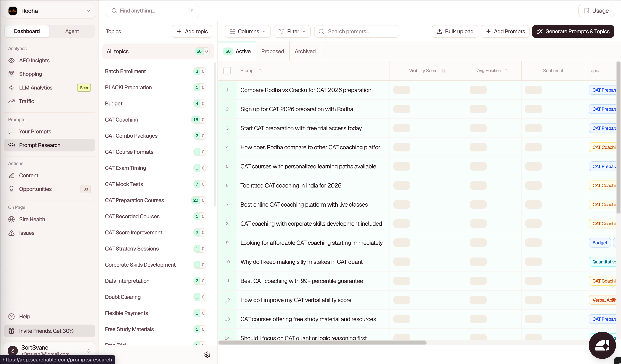Click the Add Prompts button
Image resolution: width=621 pixels, height=364 pixels.
pyautogui.click(x=505, y=32)
